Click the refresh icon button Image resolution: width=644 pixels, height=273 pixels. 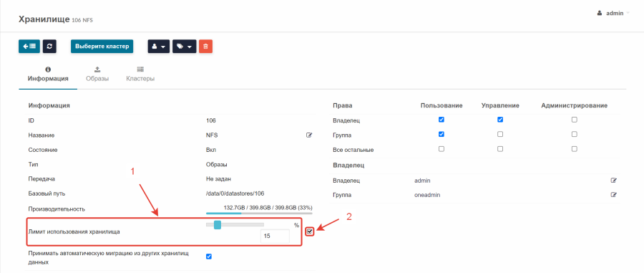(49, 47)
